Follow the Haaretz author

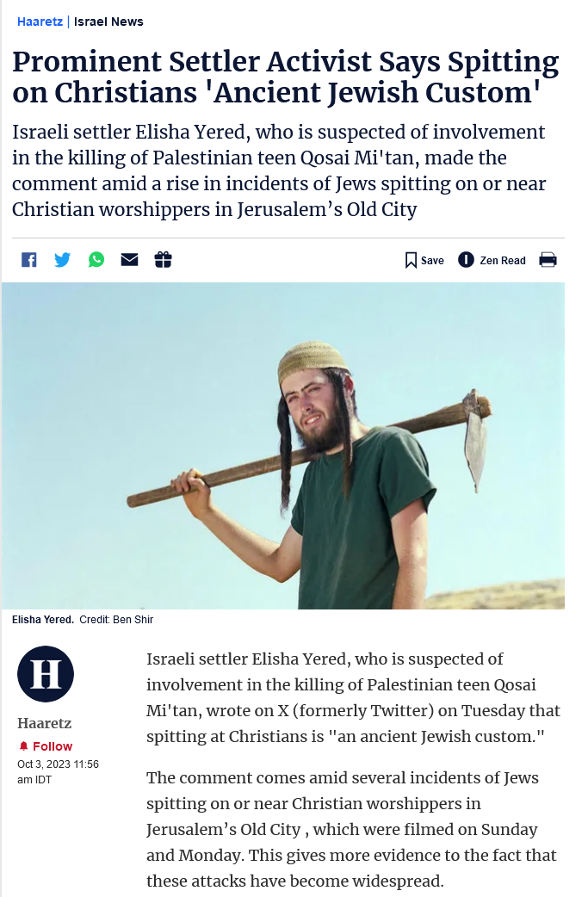(45, 746)
